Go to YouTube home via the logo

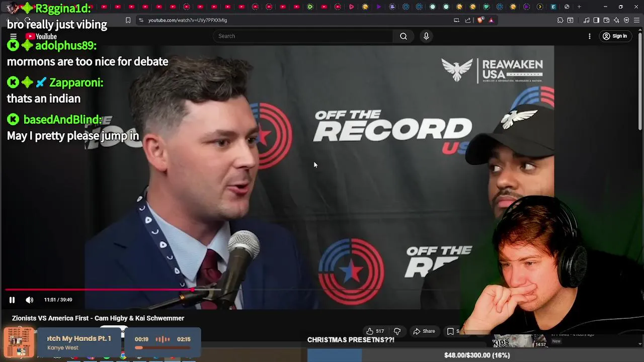(x=41, y=36)
